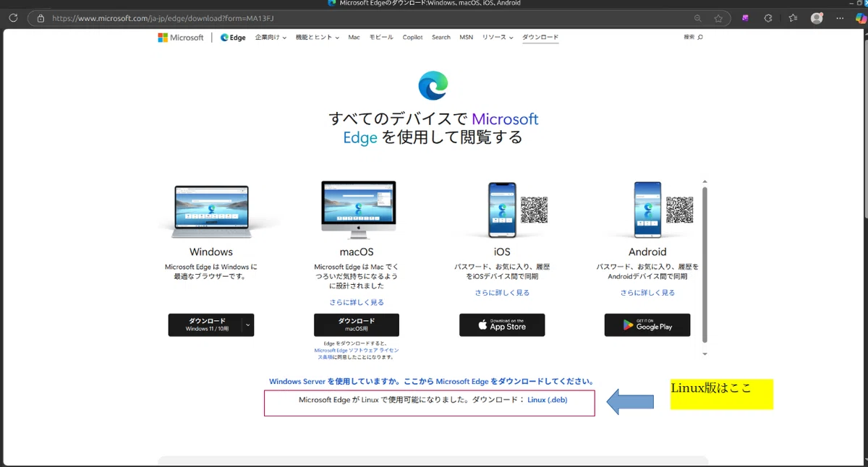Image resolution: width=868 pixels, height=467 pixels.
Task: Expand the 企業向け navigation dropdown
Action: coord(271,37)
